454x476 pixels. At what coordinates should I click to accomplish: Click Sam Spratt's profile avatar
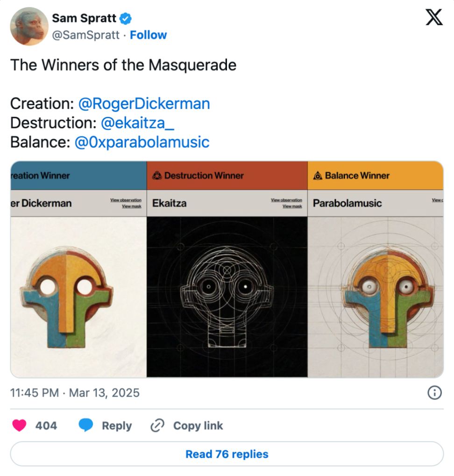[29, 26]
